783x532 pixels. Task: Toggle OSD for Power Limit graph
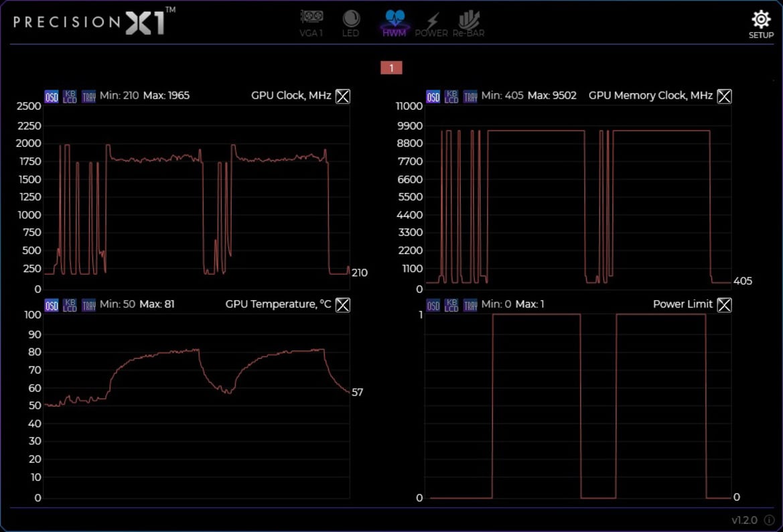(x=433, y=306)
